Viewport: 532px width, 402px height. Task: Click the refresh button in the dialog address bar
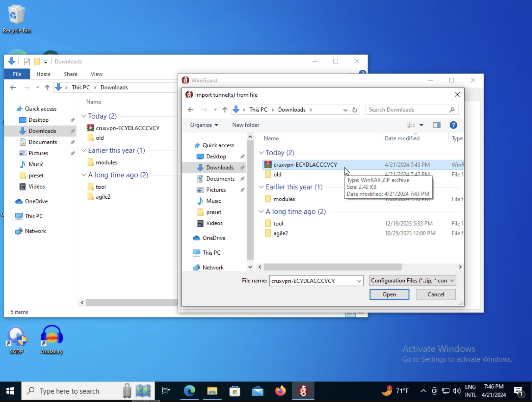click(x=355, y=110)
